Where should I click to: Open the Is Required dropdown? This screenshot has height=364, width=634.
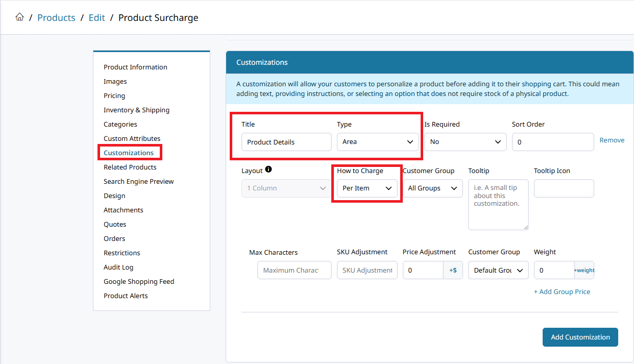point(465,142)
